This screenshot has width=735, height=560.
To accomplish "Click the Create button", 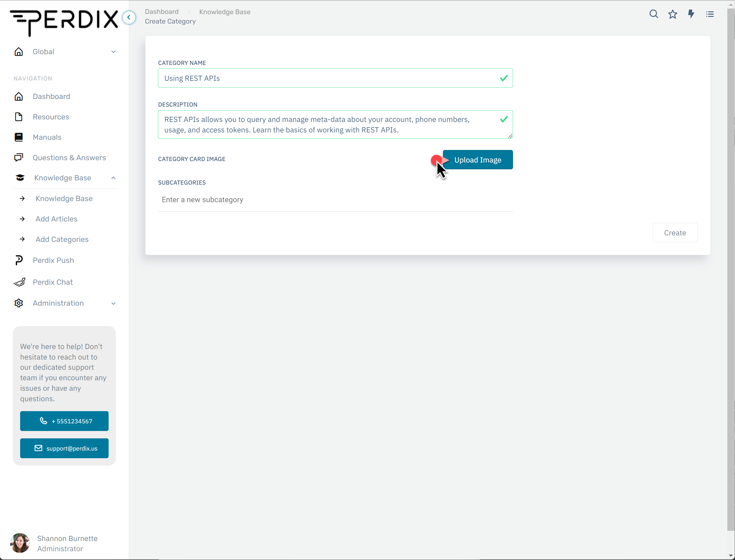I will pos(675,233).
